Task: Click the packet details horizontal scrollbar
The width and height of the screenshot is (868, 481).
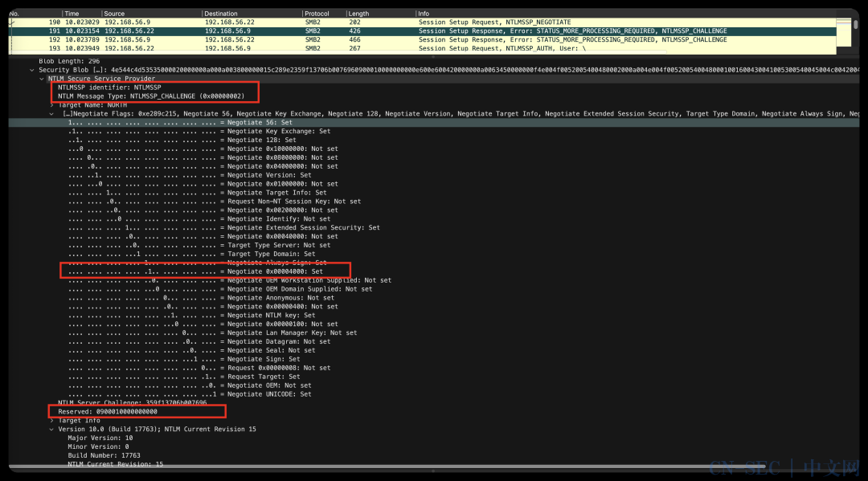Action: pyautogui.click(x=387, y=467)
